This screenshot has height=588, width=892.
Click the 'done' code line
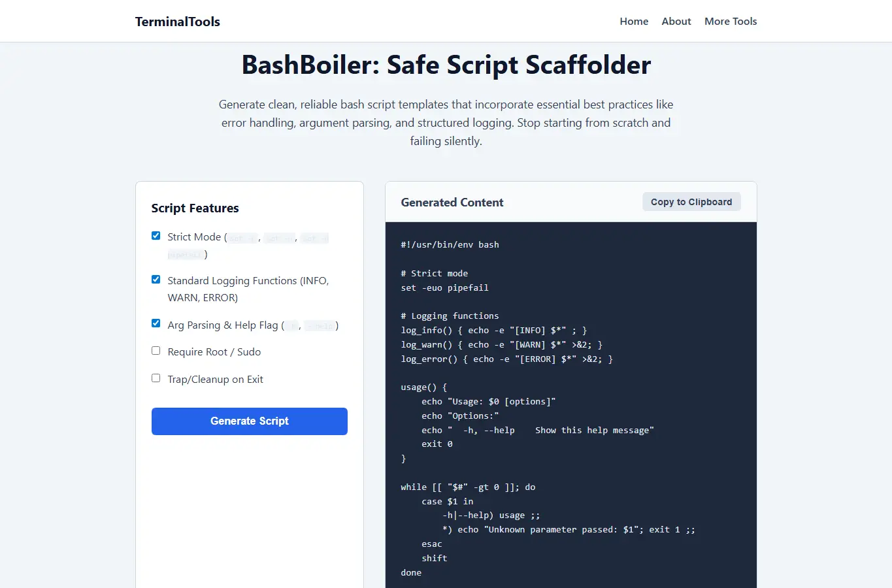tap(411, 573)
